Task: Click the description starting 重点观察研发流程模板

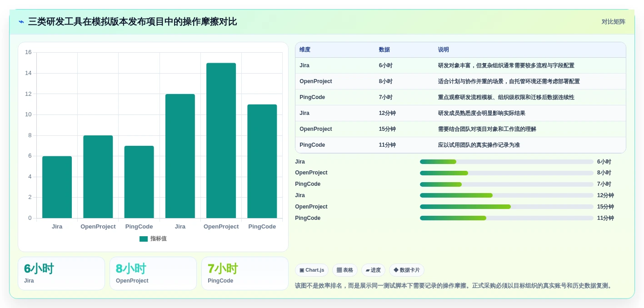Action: pos(506,97)
